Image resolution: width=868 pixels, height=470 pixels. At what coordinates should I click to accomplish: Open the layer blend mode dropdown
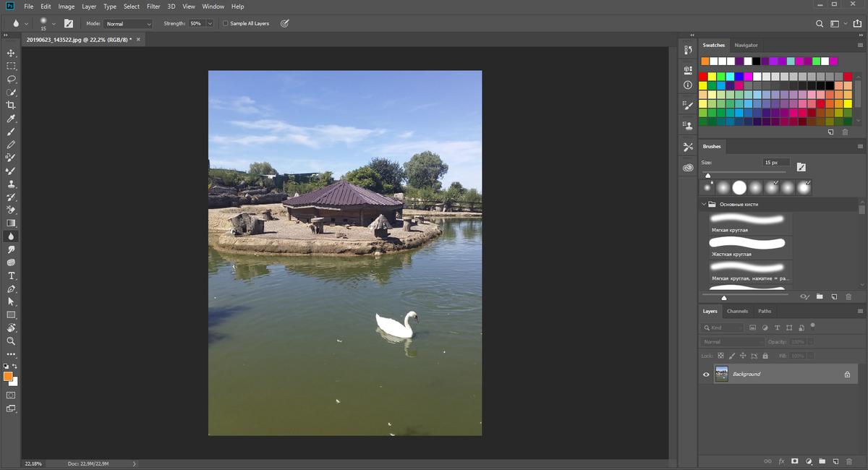pyautogui.click(x=732, y=341)
